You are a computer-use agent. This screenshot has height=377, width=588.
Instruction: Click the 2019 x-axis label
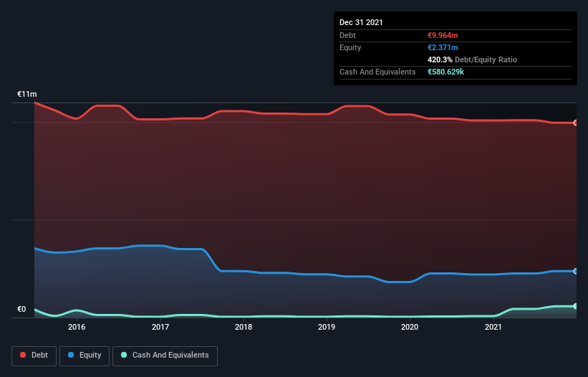327,327
